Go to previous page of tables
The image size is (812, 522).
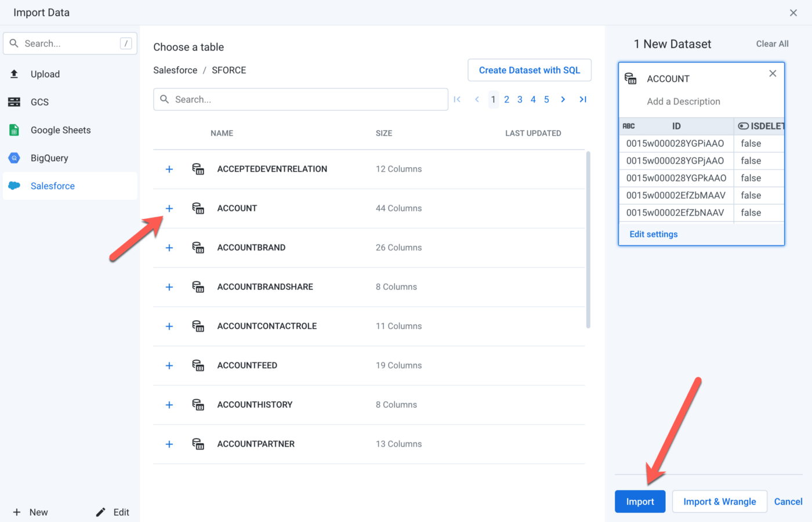tap(477, 99)
